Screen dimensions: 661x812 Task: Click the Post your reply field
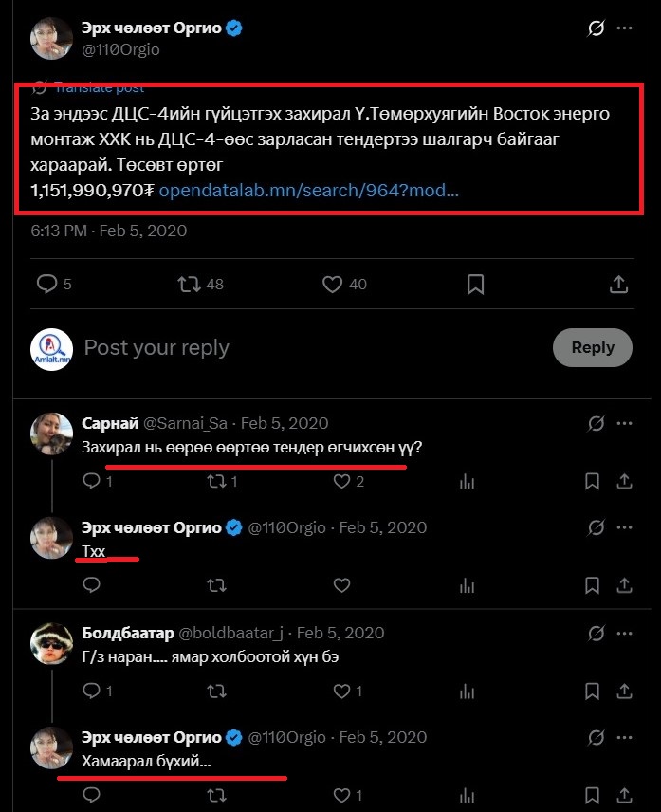click(285, 347)
